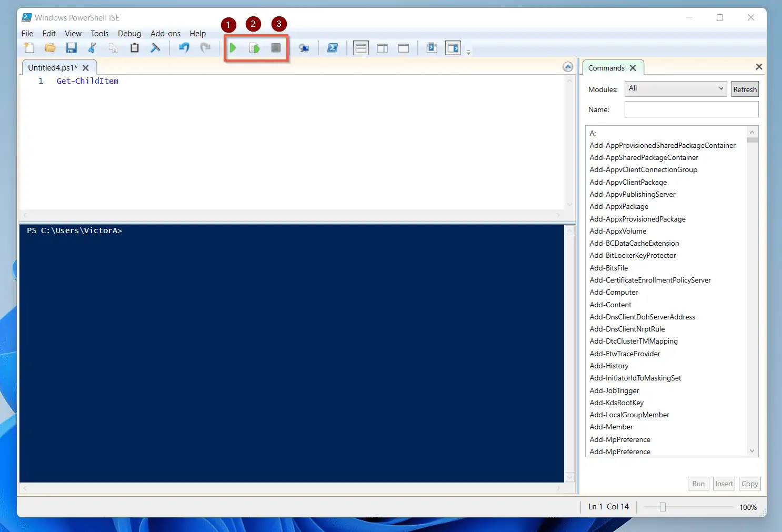This screenshot has height=532, width=782.
Task: Click the Run button in Commands pane
Action: 698,484
